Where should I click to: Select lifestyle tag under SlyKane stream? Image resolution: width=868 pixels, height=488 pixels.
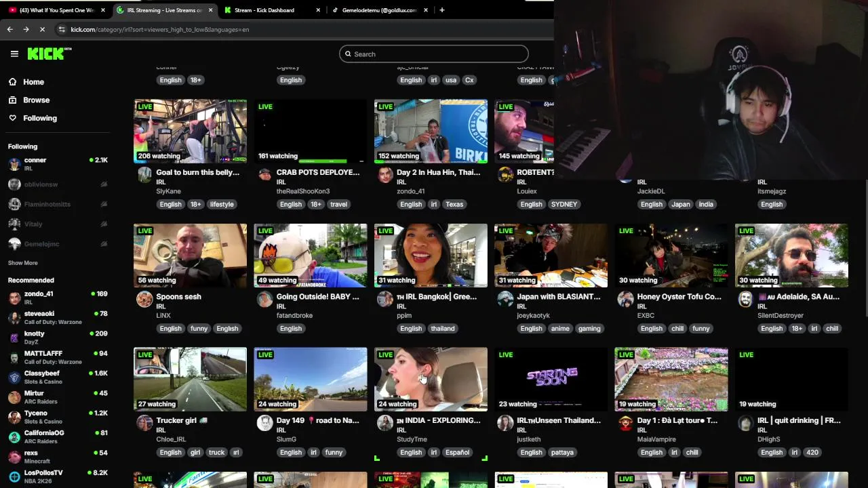(x=222, y=204)
